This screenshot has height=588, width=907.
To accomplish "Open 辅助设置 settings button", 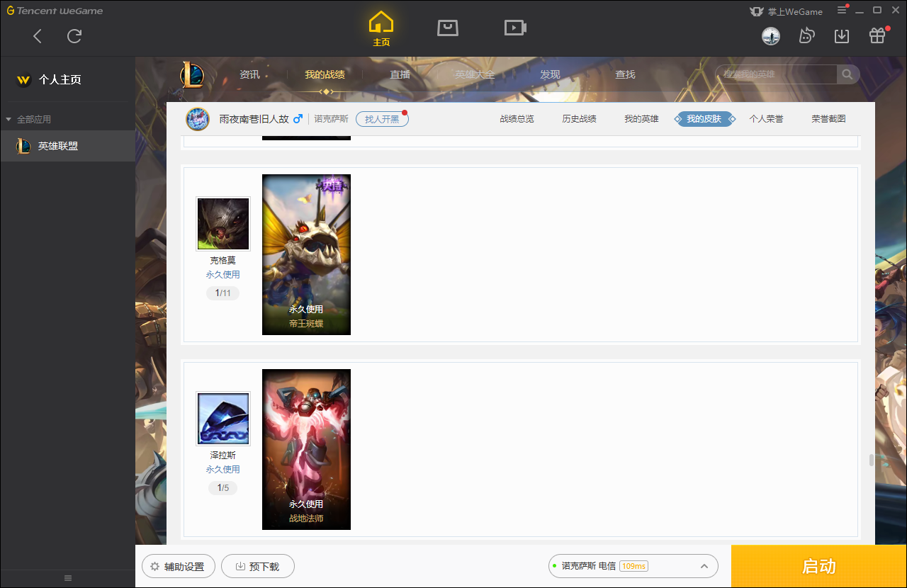I will [x=178, y=567].
